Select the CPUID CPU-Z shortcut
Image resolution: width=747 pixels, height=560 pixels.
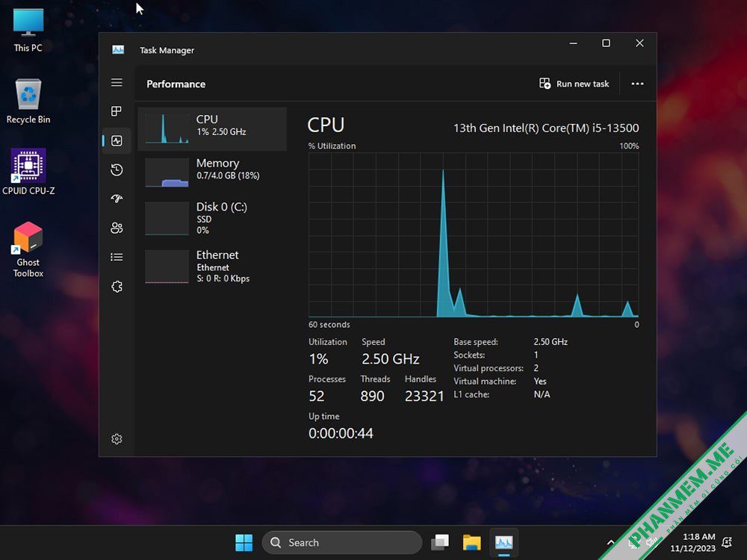pos(28,172)
